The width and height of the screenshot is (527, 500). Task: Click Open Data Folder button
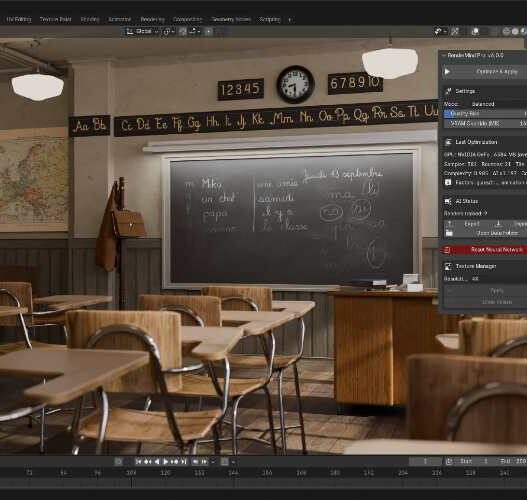(485, 233)
